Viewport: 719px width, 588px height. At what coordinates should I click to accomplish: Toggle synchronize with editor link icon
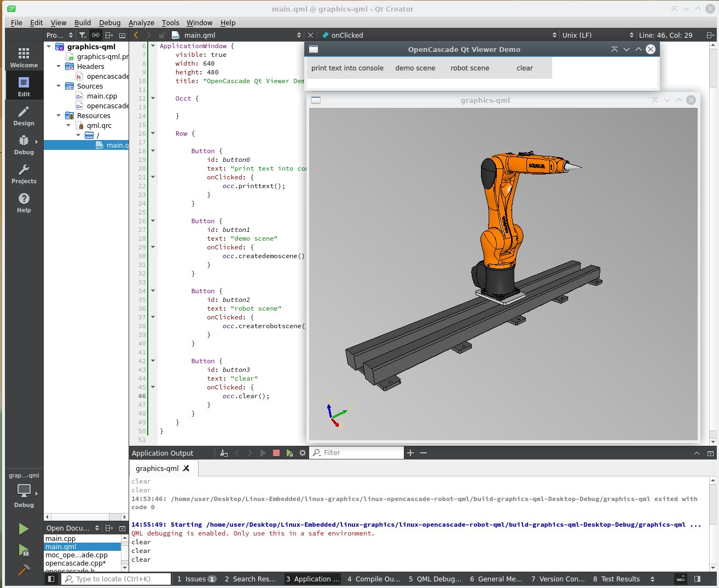click(96, 35)
